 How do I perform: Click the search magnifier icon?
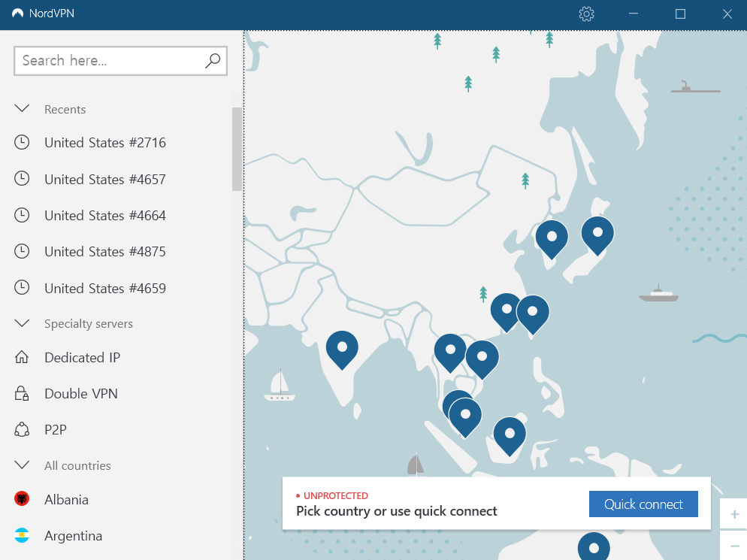tap(213, 61)
